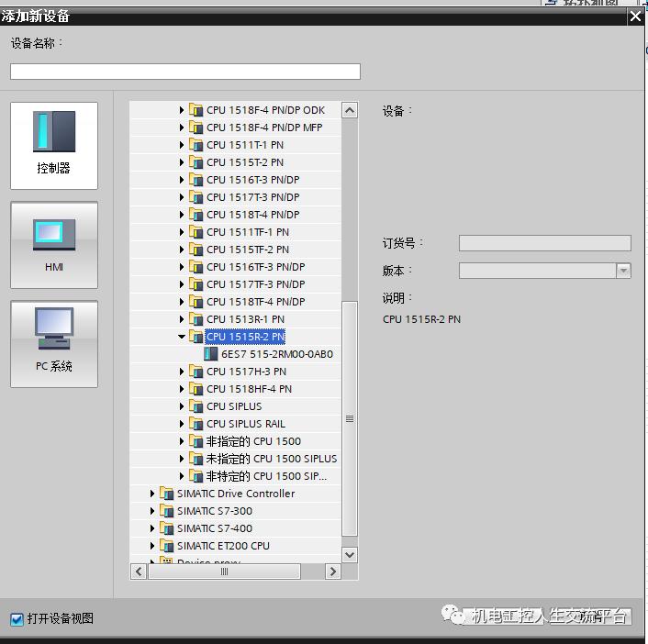648x644 pixels.
Task: Click the CPU 1511TF-1 PN folder icon
Action: tap(196, 232)
